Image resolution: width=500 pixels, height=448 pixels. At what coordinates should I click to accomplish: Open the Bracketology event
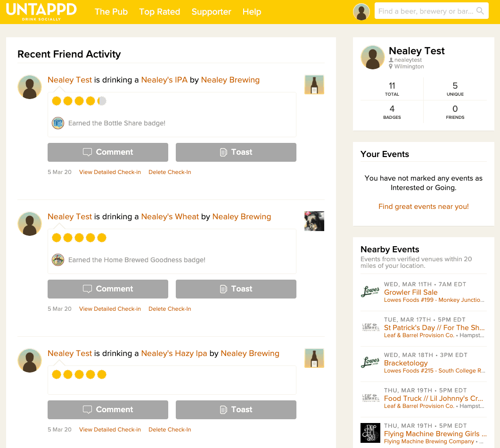click(x=406, y=363)
